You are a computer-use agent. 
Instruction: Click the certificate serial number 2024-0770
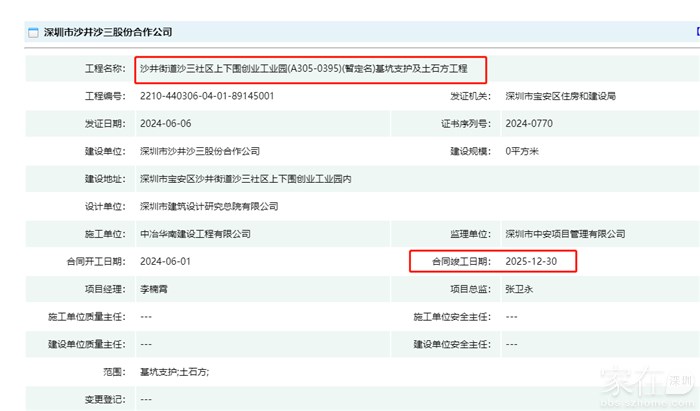(529, 124)
